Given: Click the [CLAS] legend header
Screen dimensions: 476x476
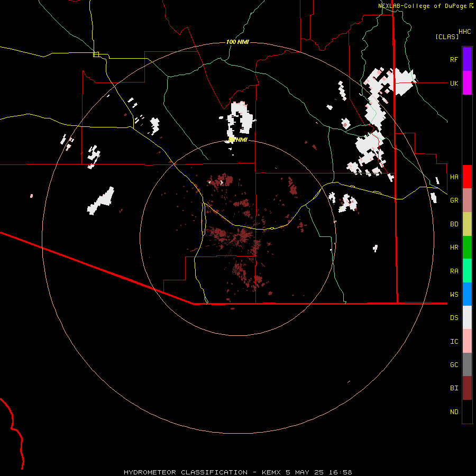Looking at the screenshot, I should [447, 36].
